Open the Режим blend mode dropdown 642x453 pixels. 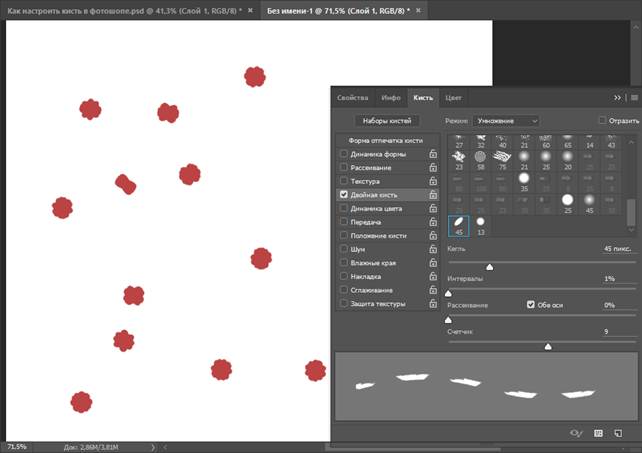(506, 121)
